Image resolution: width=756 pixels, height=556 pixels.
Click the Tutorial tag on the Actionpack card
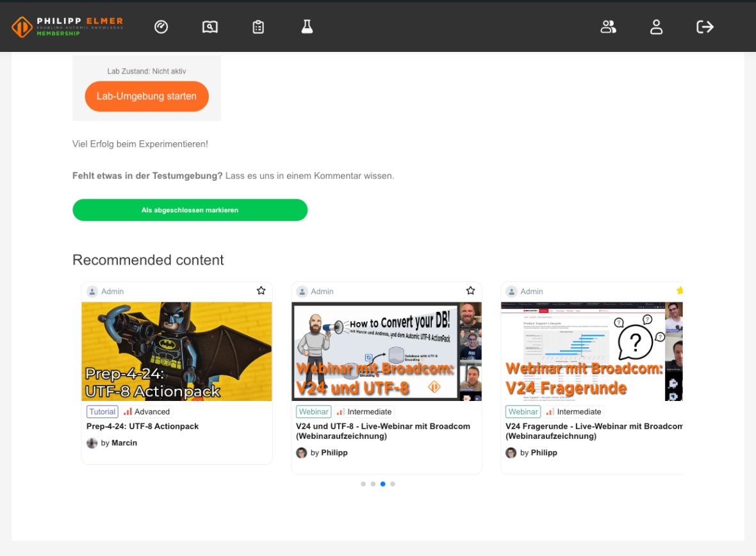pos(102,411)
